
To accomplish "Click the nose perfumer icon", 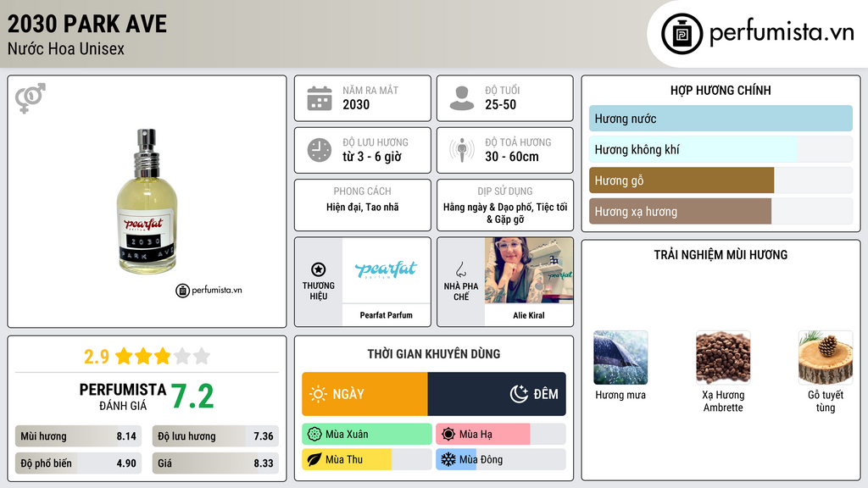I will point(460,269).
